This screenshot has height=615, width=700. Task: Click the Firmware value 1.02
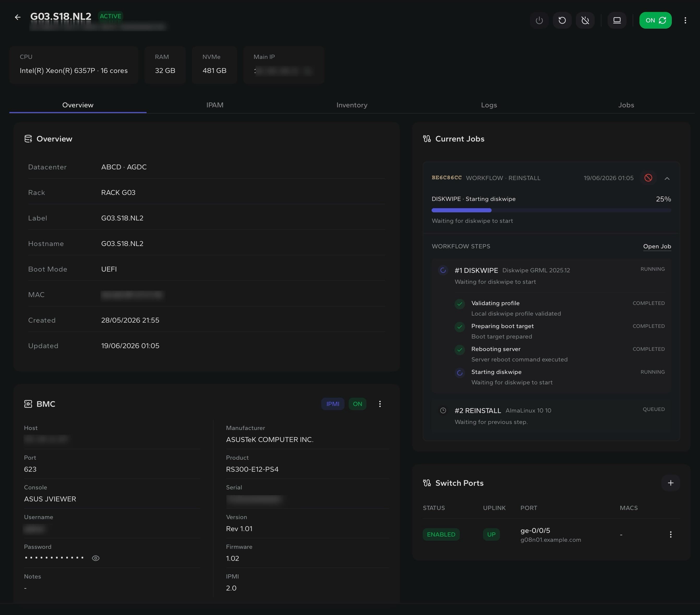point(233,558)
